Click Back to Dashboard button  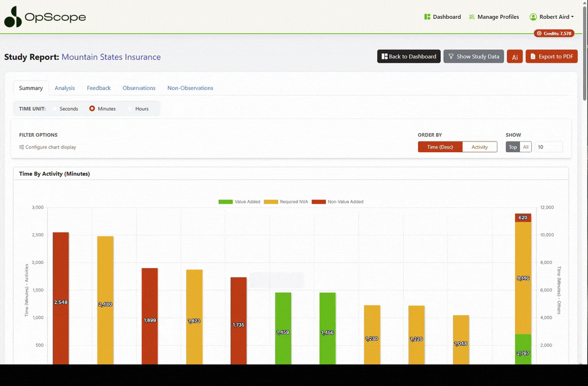click(409, 57)
